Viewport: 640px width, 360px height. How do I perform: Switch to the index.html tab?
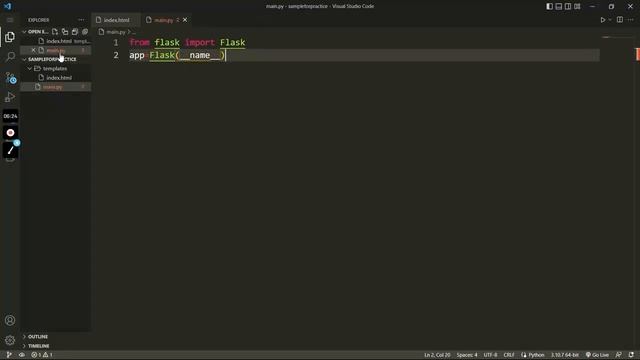coord(116,20)
